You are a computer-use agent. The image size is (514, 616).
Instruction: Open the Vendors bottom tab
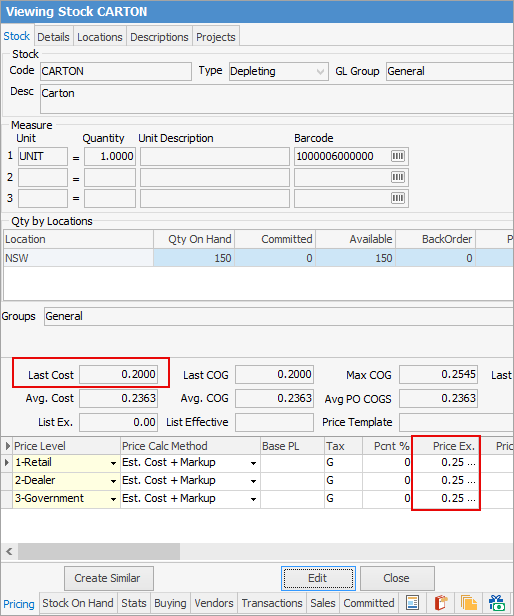(214, 603)
